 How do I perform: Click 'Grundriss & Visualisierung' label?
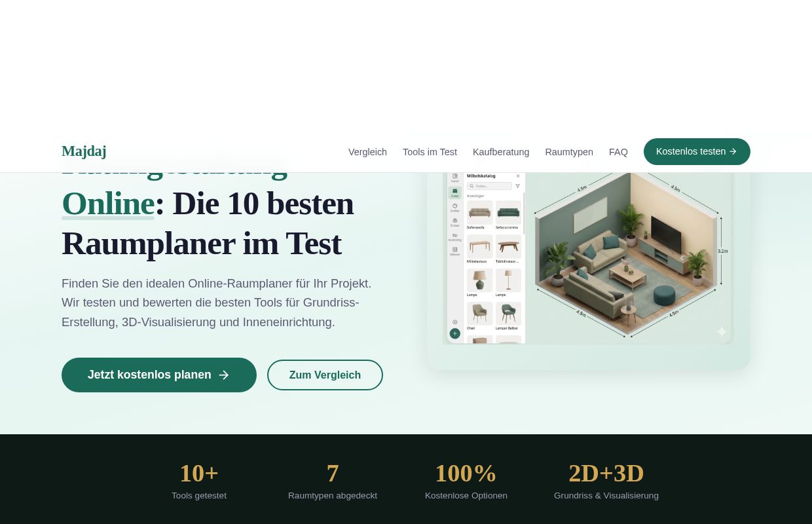[606, 496]
